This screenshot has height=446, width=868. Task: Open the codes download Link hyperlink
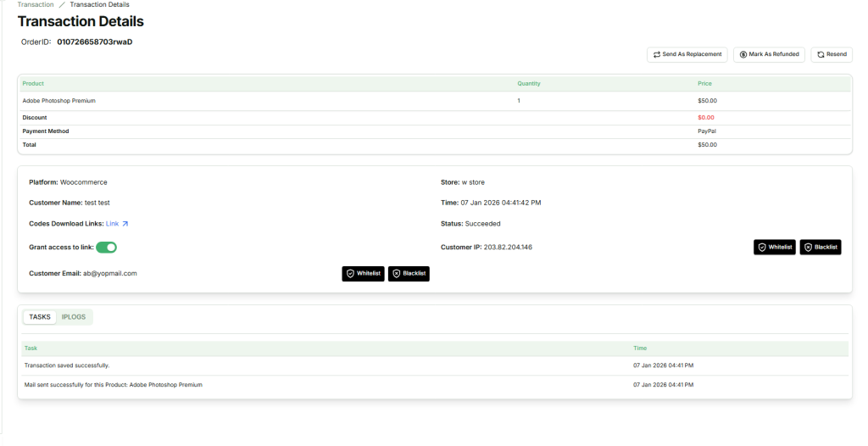point(112,224)
